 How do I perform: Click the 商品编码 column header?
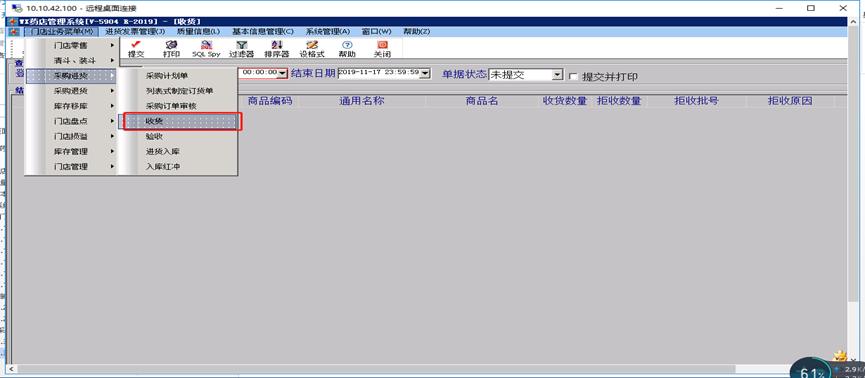pyautogui.click(x=270, y=101)
